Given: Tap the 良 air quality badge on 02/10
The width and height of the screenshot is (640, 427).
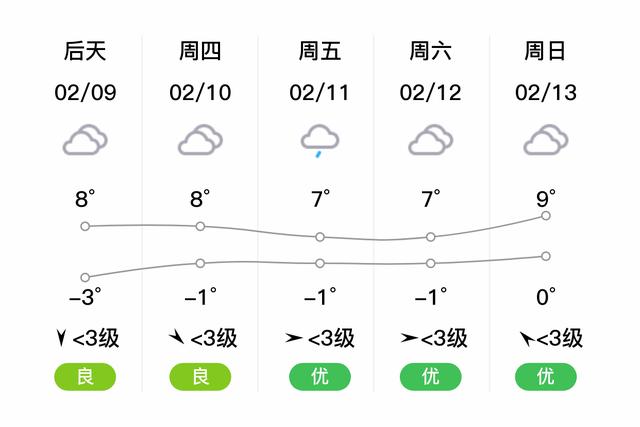Looking at the screenshot, I should (200, 376).
